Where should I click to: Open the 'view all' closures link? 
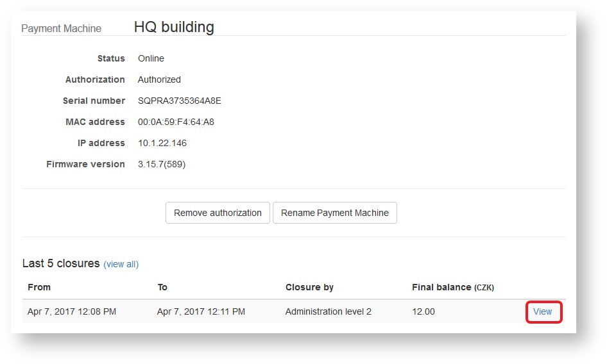click(x=121, y=264)
